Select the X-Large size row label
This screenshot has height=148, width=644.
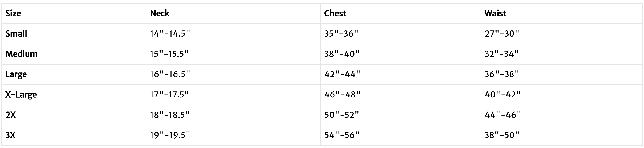pyautogui.click(x=21, y=95)
